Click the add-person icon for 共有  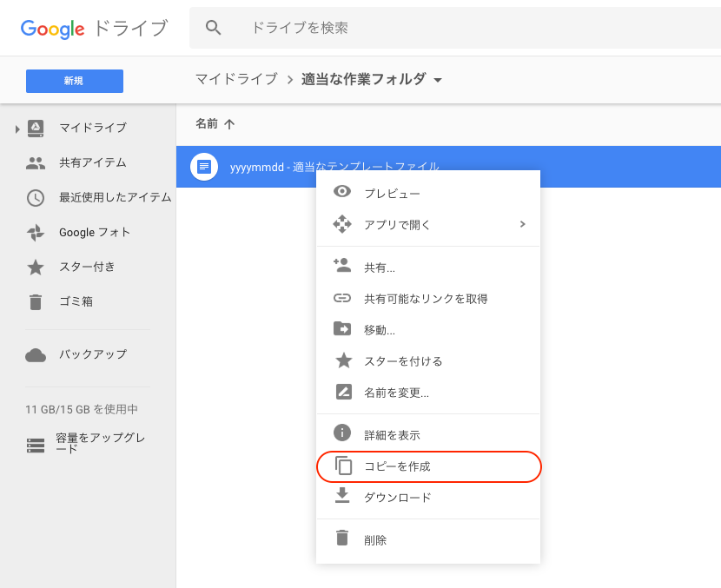(x=342, y=265)
